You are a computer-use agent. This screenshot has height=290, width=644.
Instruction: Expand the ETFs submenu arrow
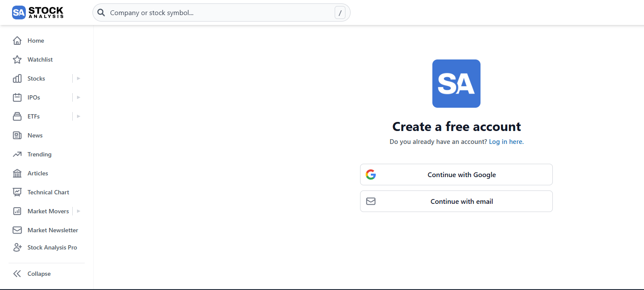[78, 116]
